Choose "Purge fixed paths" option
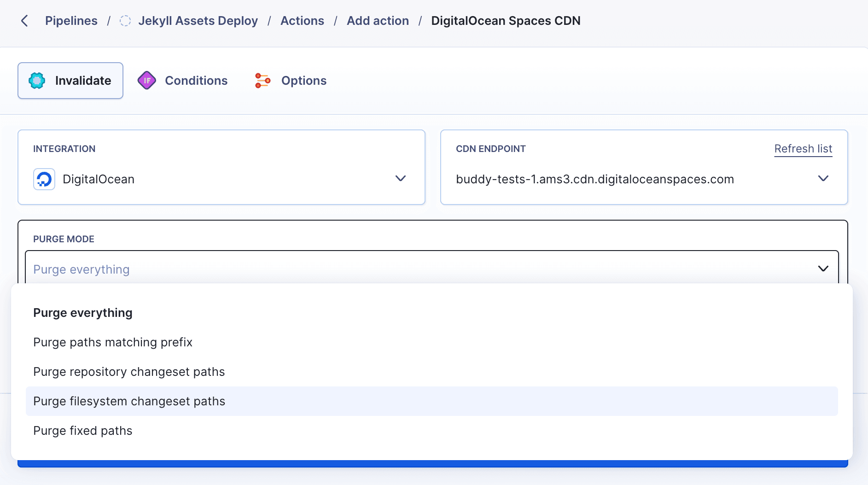 [x=82, y=431]
